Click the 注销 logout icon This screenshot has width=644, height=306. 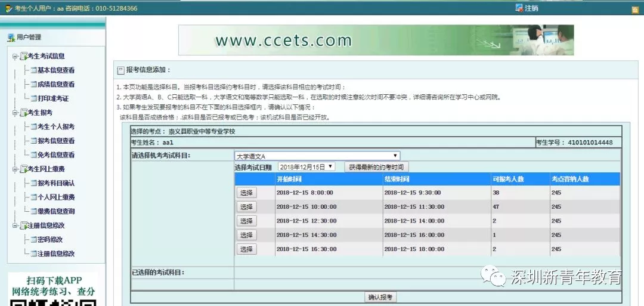(x=519, y=8)
